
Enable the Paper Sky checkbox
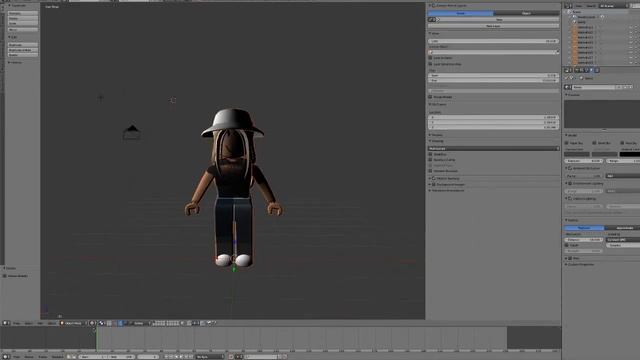(567, 143)
